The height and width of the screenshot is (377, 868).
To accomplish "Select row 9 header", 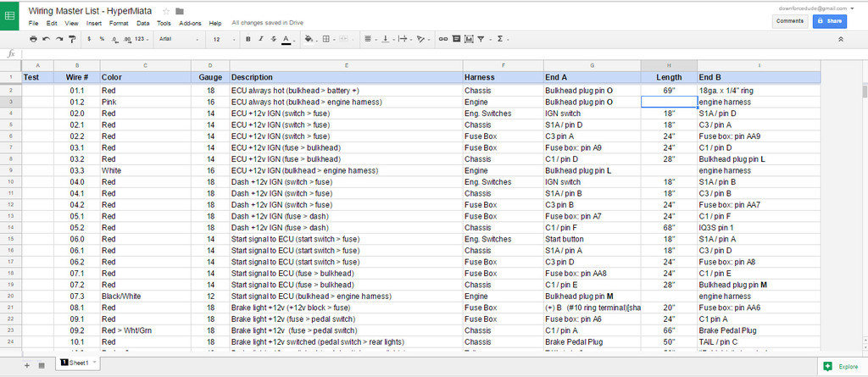I will pyautogui.click(x=10, y=170).
